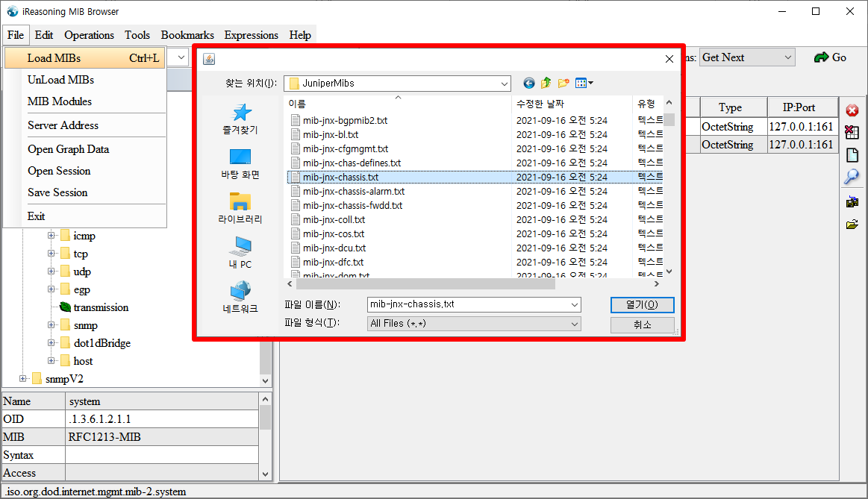This screenshot has height=499, width=868.
Task: Expand the snmpV2 tree node
Action: 22,378
